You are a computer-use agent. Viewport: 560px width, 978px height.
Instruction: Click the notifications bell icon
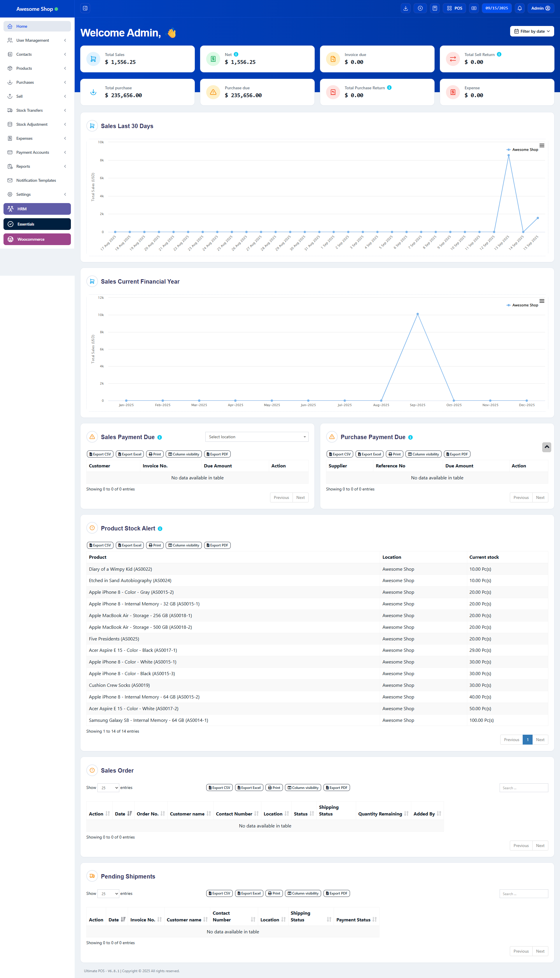tap(519, 8)
